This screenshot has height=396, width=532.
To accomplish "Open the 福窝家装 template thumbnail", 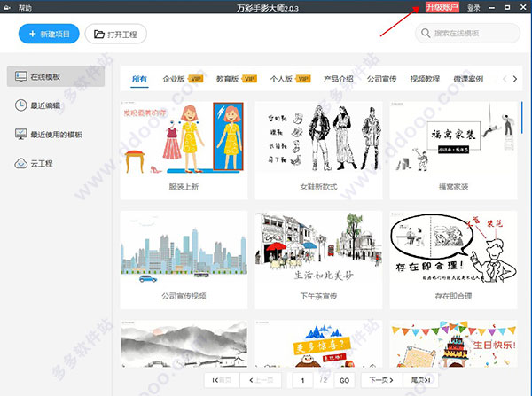I will click(453, 137).
